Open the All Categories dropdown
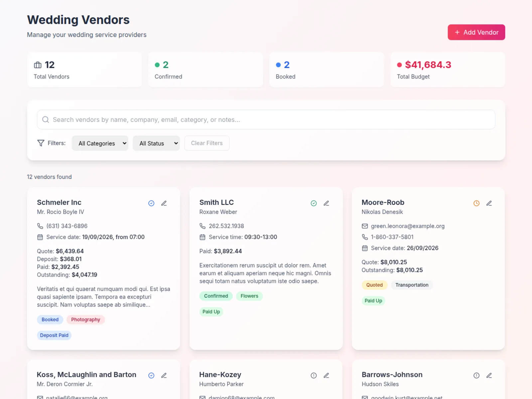 [x=100, y=143]
